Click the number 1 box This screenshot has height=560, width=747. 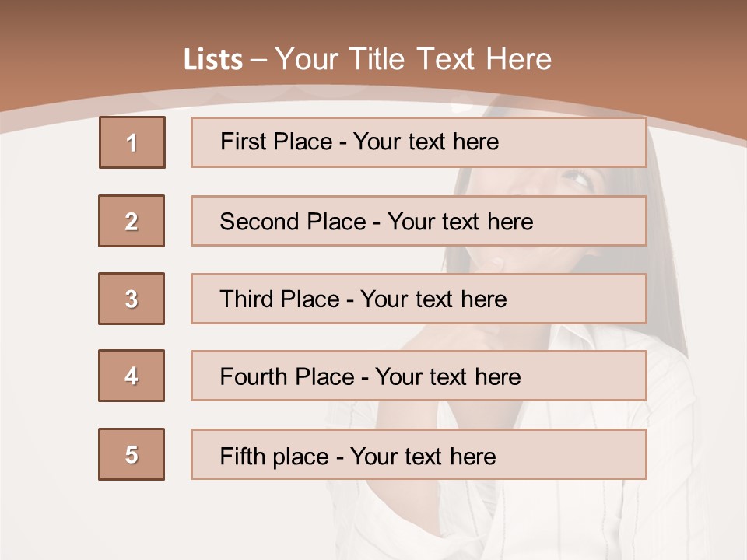[x=132, y=142]
